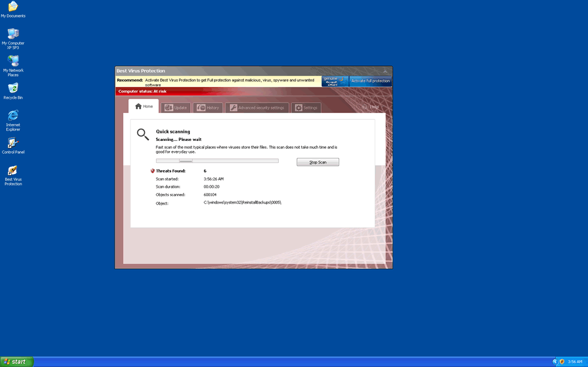
Task: Click the Help icon in the tab row
Action: [x=370, y=107]
